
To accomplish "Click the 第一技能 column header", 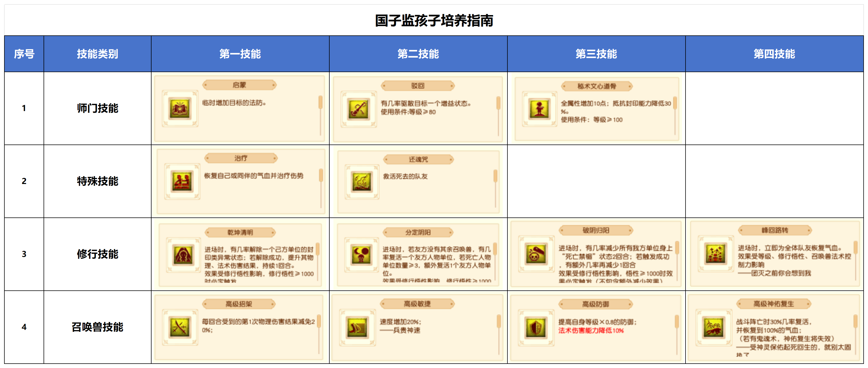I will (240, 54).
